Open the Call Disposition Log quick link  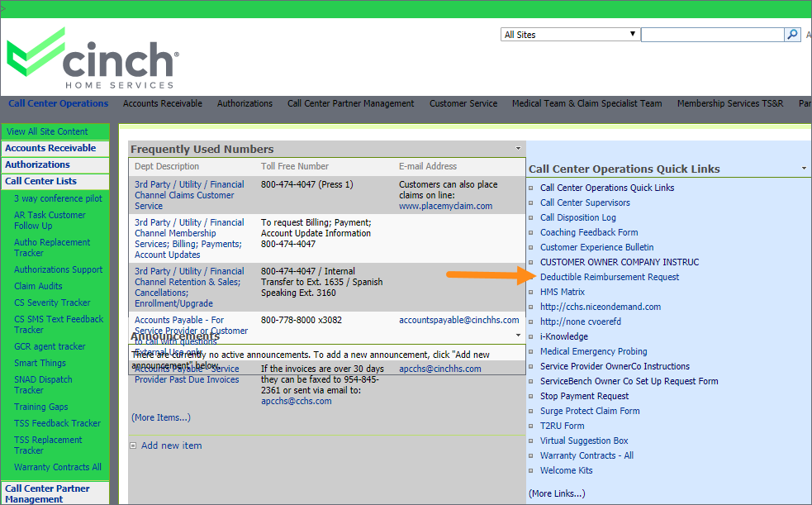click(578, 217)
